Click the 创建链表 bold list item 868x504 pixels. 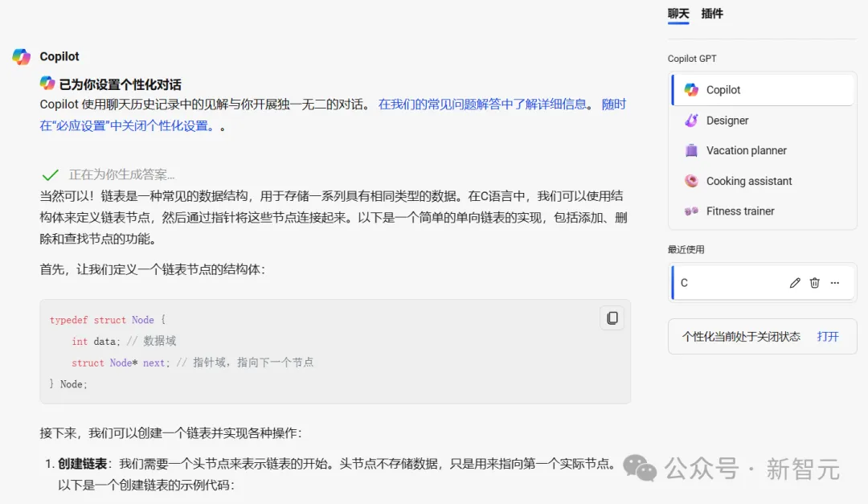pos(83,464)
